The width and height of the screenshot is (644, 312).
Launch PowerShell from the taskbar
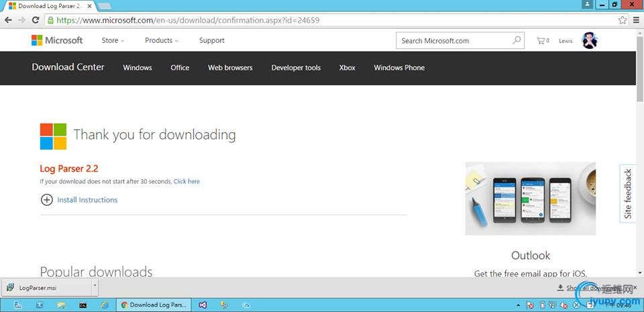tap(40, 305)
